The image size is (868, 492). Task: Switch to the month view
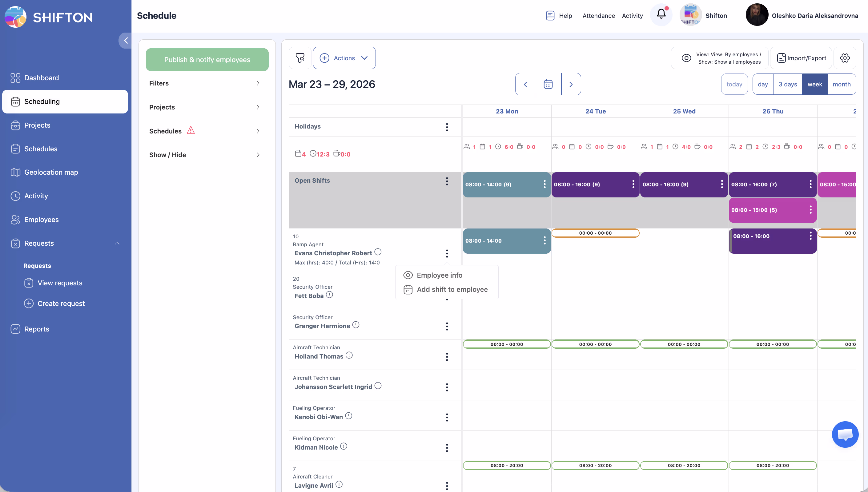coord(841,84)
